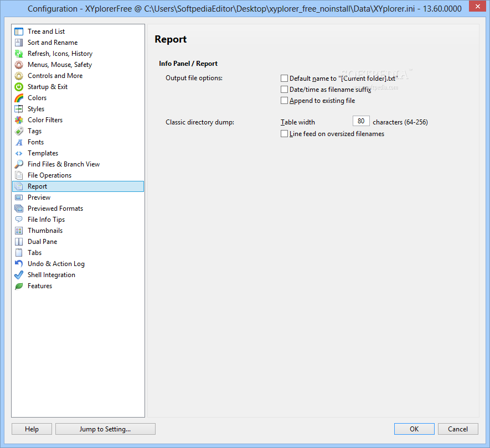
Task: Select the Dual Pane category label
Action: [x=42, y=242]
